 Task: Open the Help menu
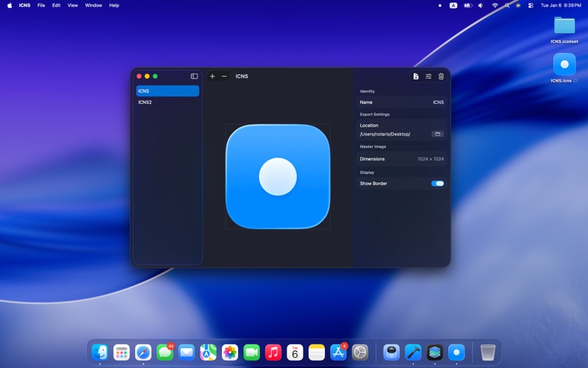(114, 5)
